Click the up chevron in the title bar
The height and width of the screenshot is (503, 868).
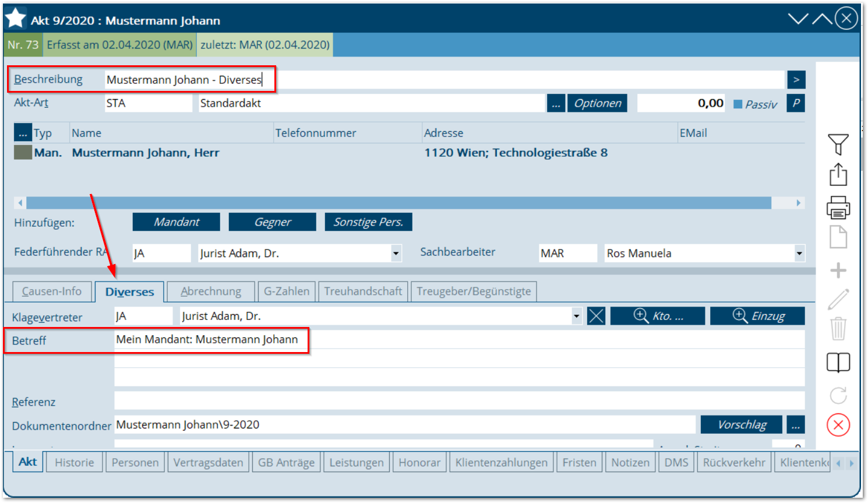coord(822,19)
